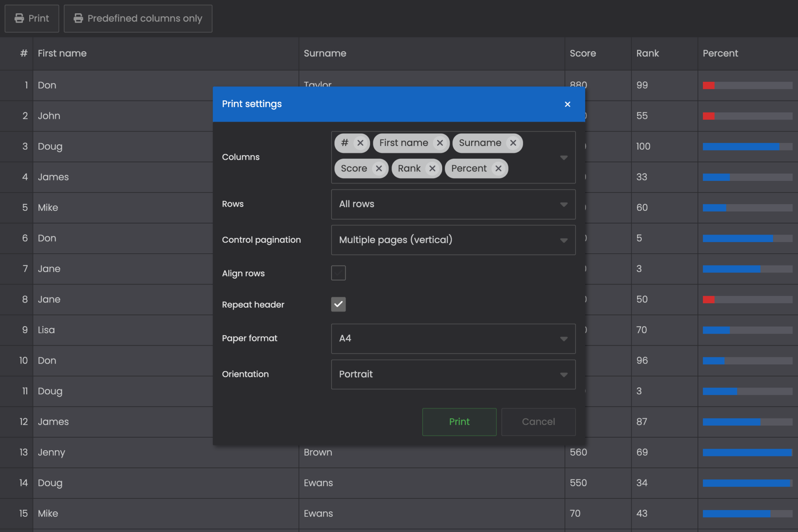Viewport: 798px width, 532px height.
Task: Click the Cancel button
Action: coord(538,422)
